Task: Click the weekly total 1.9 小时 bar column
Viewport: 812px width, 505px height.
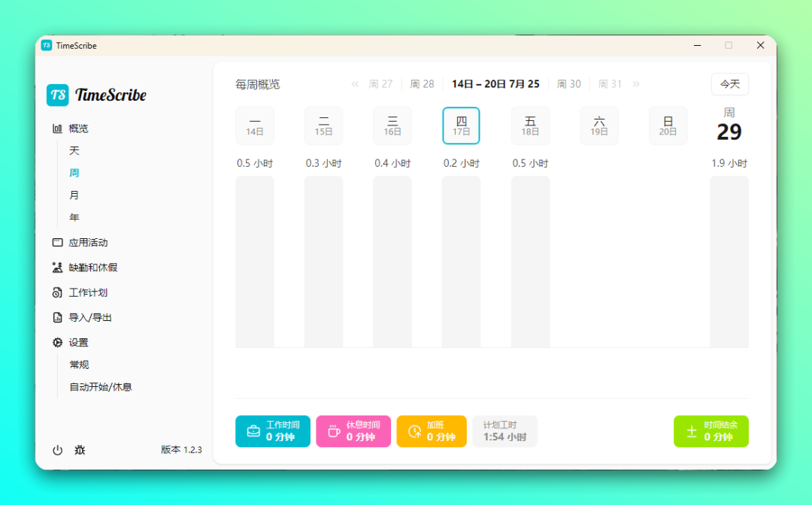Action: pos(729,262)
